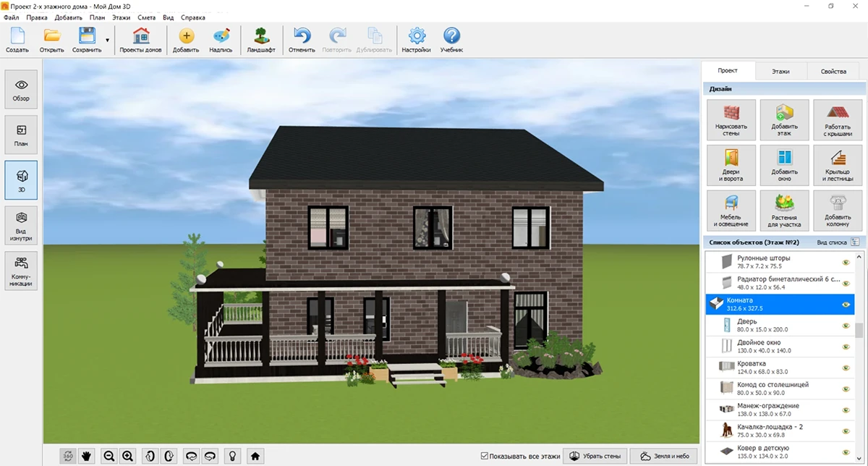This screenshot has height=466, width=868.
Task: Select Комната in object list
Action: point(780,304)
